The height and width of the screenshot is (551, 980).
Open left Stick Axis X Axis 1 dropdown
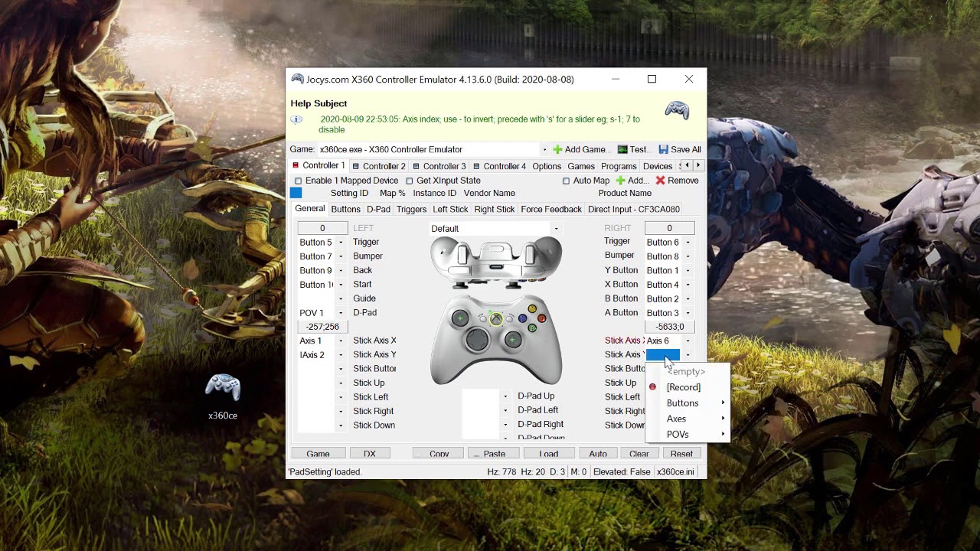point(341,341)
